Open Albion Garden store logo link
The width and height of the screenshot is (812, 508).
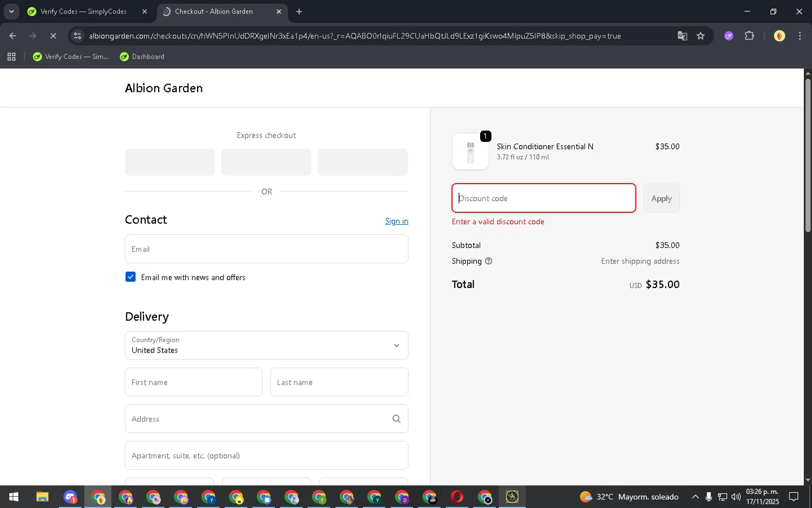(163, 88)
